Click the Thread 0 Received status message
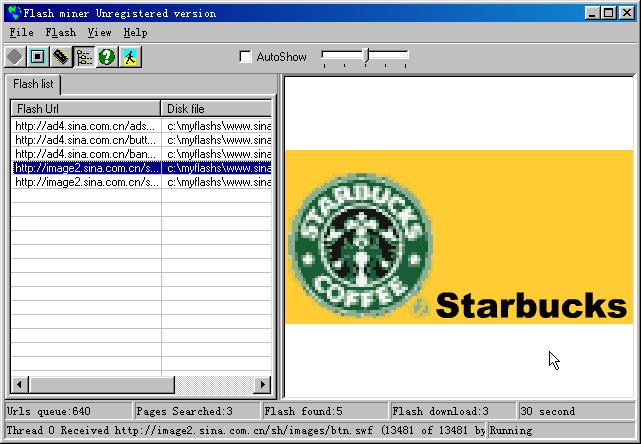Image resolution: width=641 pixels, height=444 pixels. [246, 430]
